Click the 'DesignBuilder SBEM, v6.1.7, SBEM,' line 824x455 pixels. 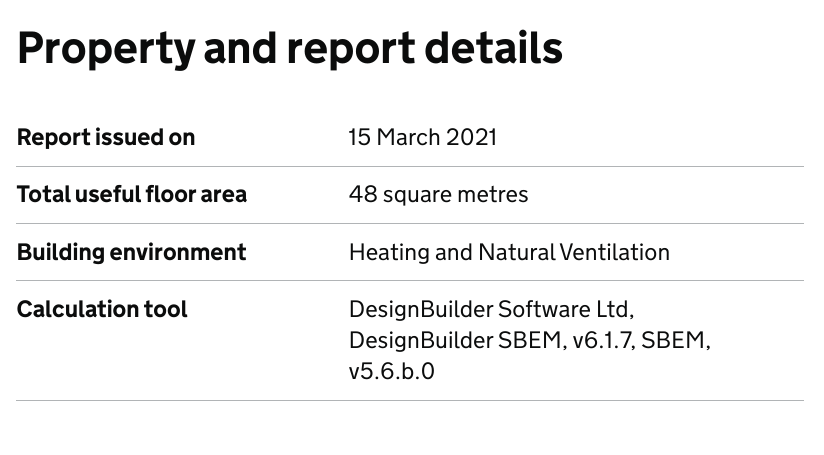point(530,340)
